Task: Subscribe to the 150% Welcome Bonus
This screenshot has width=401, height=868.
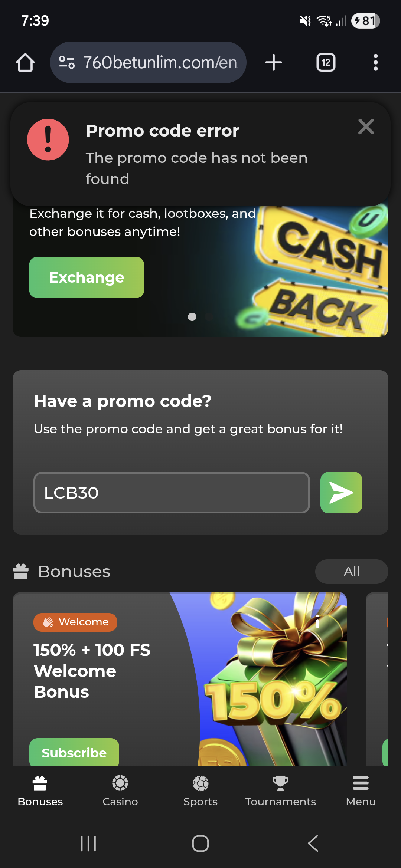Action: pyautogui.click(x=74, y=752)
